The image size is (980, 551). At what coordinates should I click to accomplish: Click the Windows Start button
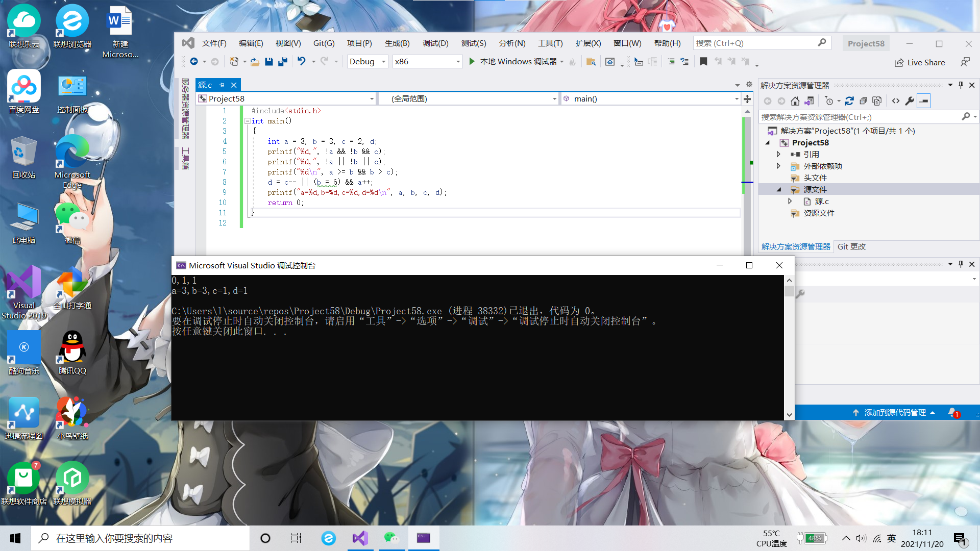15,538
